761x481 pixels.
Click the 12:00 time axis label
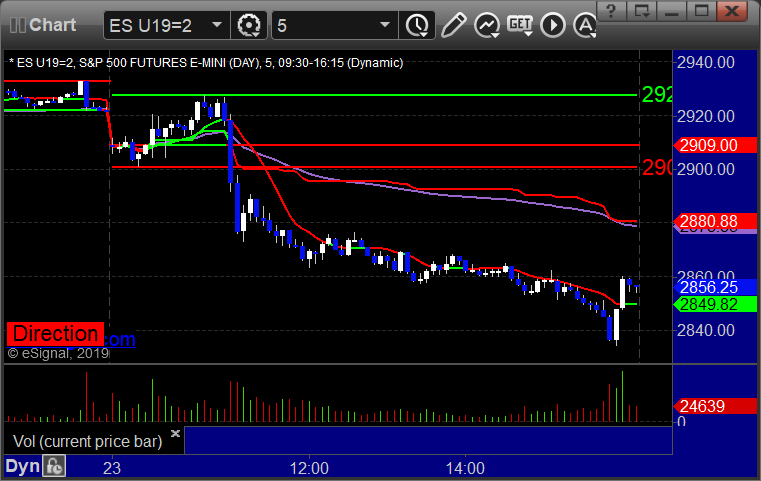click(x=309, y=468)
